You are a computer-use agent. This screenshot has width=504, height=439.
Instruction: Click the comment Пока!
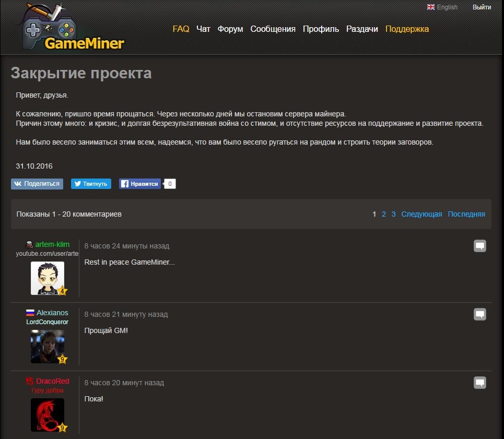[93, 399]
